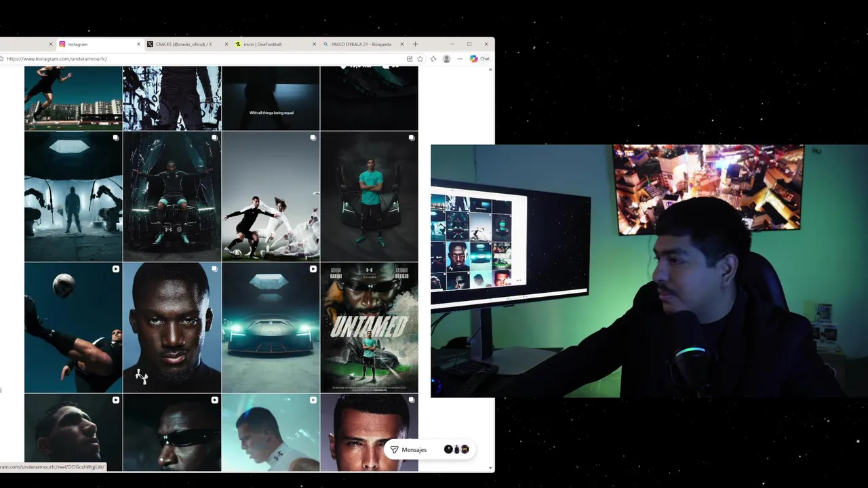Add this page to favorites with star icon

(x=420, y=59)
